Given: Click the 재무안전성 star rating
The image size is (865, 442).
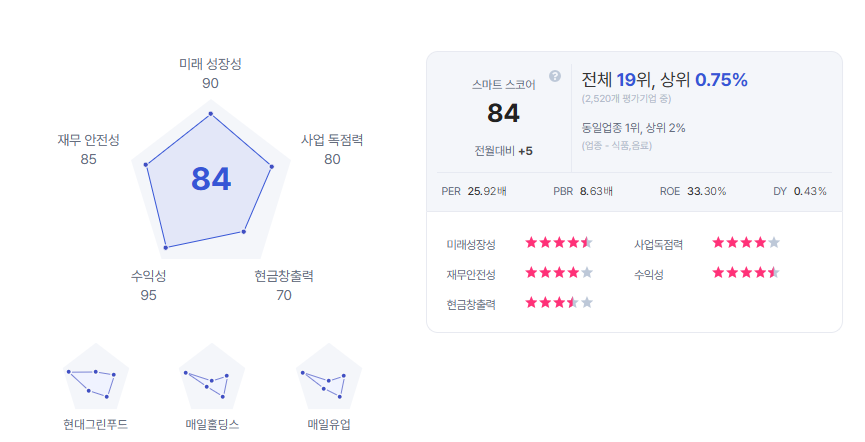Looking at the screenshot, I should [559, 273].
